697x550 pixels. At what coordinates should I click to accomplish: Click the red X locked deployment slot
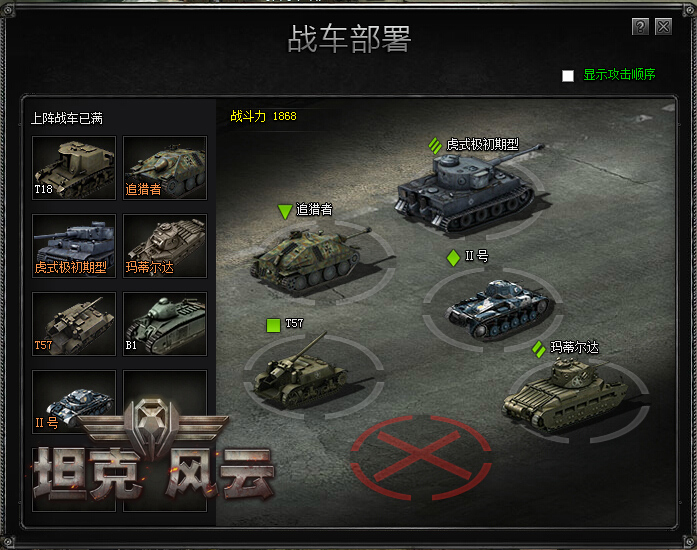click(421, 458)
